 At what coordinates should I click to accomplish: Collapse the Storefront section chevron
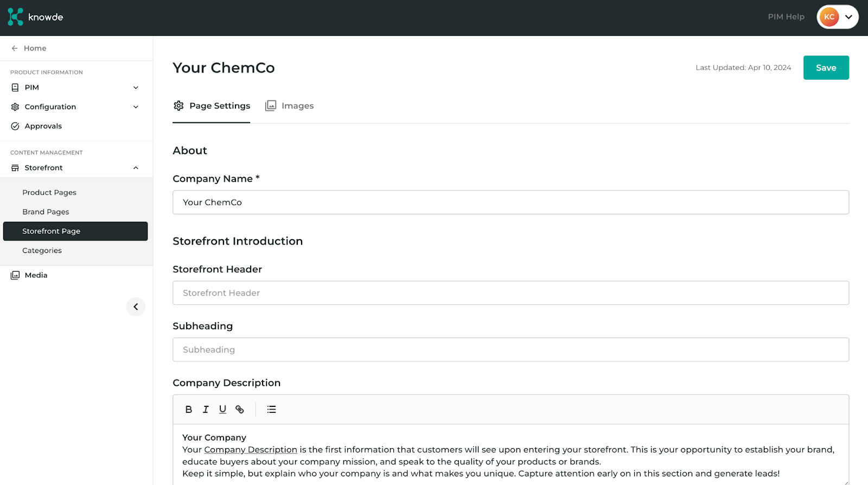coord(136,168)
